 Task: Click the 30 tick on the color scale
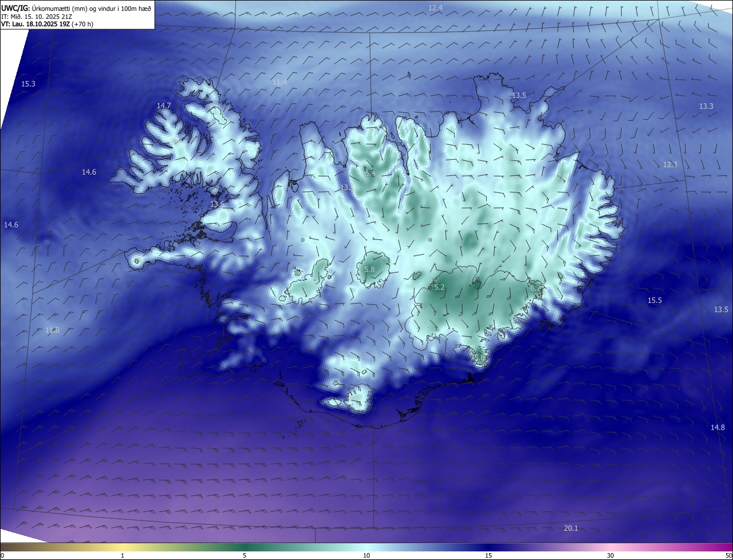tap(610, 555)
